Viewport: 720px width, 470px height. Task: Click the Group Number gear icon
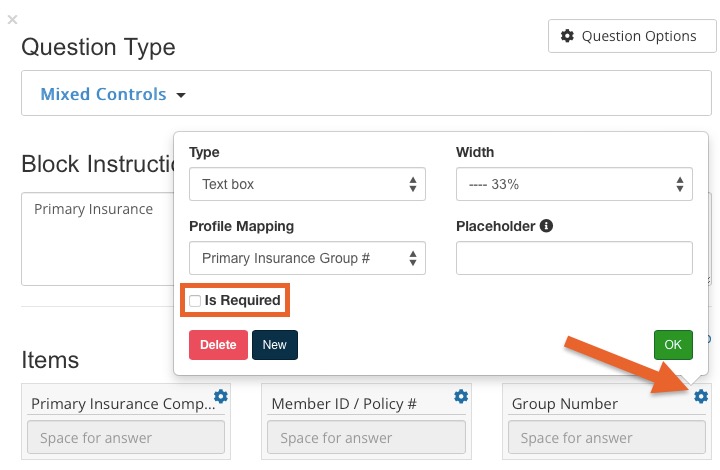point(701,396)
